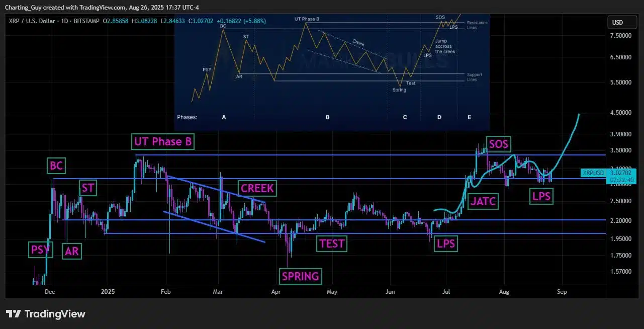The image size is (644, 329).
Task: Select Jul on the time axis
Action: (x=445, y=291)
